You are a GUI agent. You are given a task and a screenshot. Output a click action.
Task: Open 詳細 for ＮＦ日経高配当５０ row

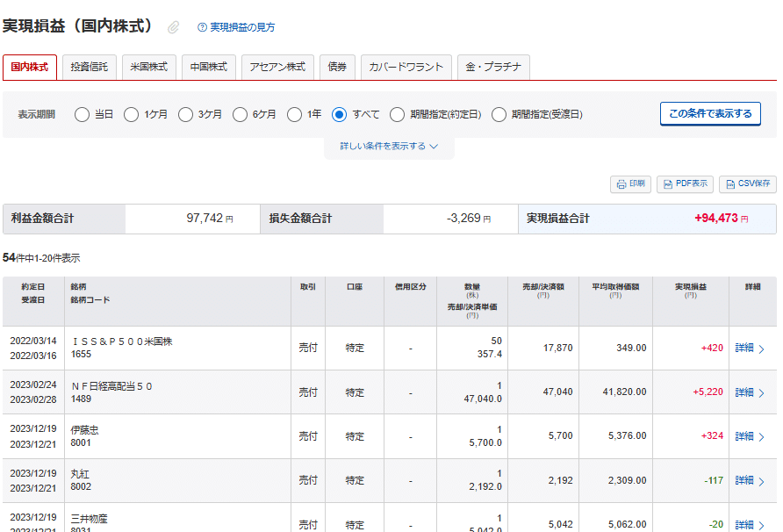(x=750, y=392)
